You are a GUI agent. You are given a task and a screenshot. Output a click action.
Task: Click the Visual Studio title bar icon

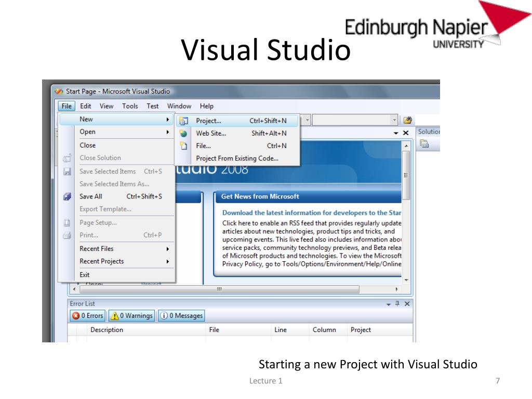(59, 91)
